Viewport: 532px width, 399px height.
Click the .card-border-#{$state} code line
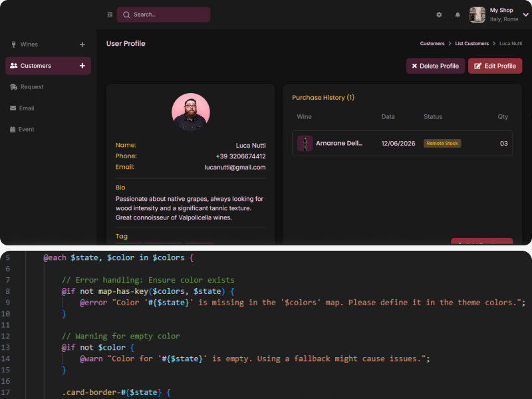[x=116, y=392]
